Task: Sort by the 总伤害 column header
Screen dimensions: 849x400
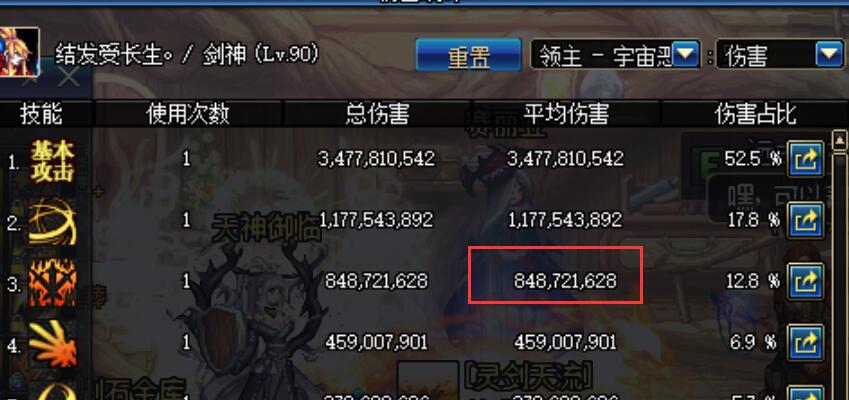Action: pyautogui.click(x=377, y=114)
